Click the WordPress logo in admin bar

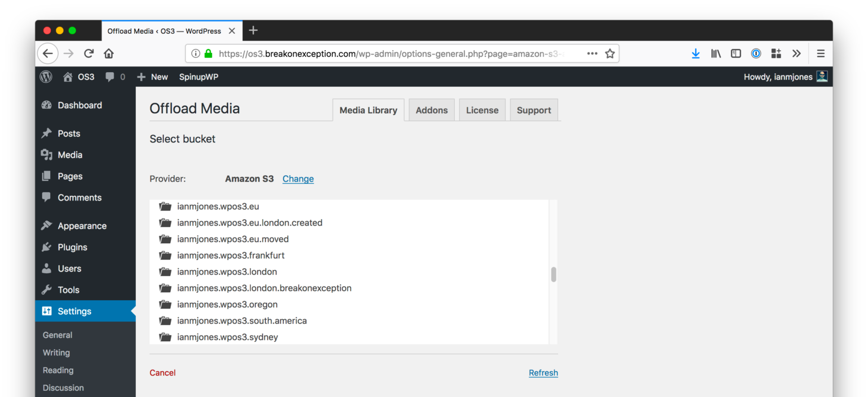click(x=46, y=77)
